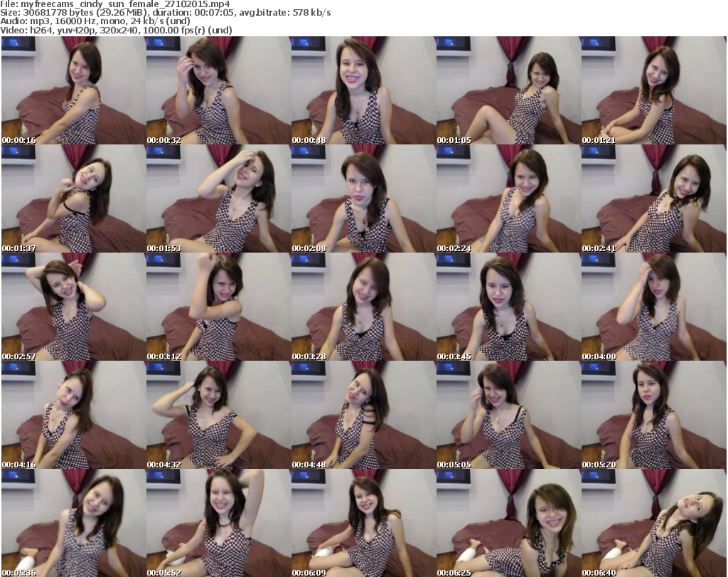
Task: Select the frame timestamped 00:05:52
Action: [219, 523]
